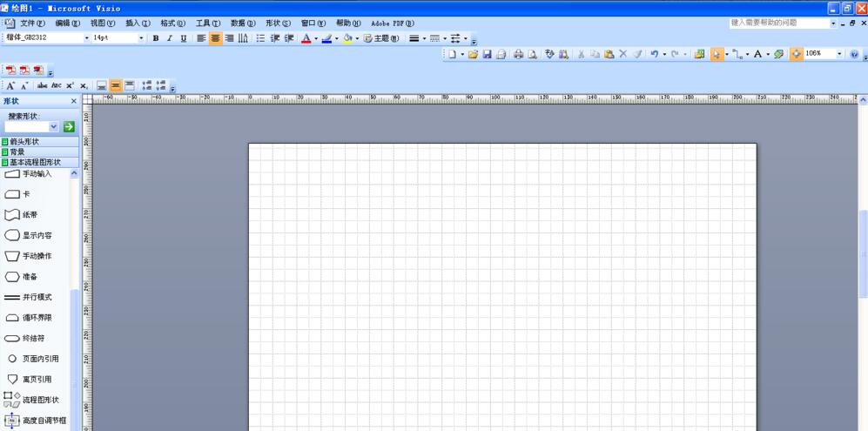
Task: Decrease font size with small A icon
Action: pyautogui.click(x=24, y=86)
